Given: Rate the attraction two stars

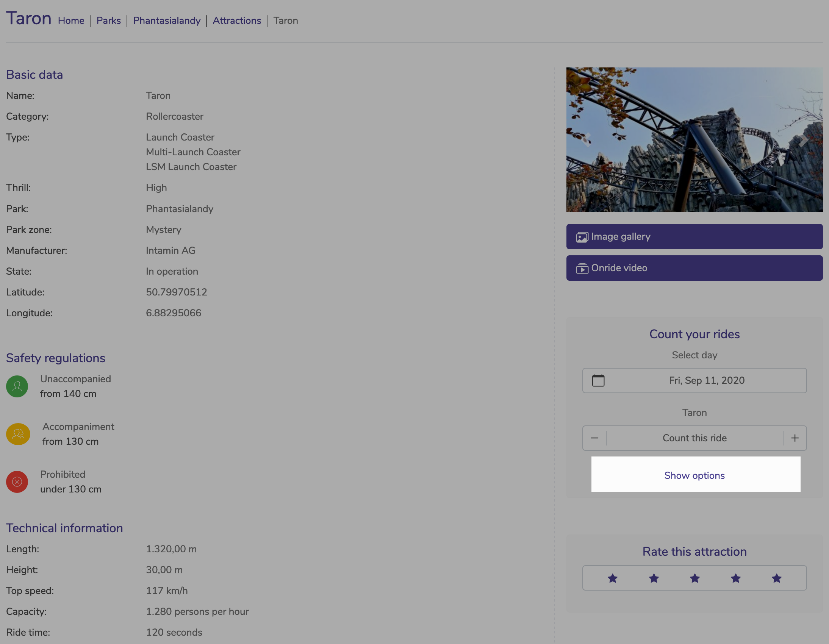Looking at the screenshot, I should click(x=653, y=578).
